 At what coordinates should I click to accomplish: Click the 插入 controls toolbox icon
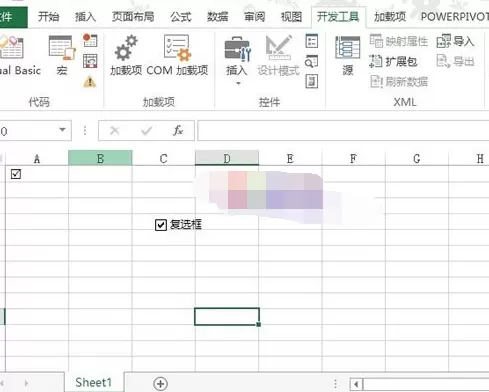pos(237,50)
